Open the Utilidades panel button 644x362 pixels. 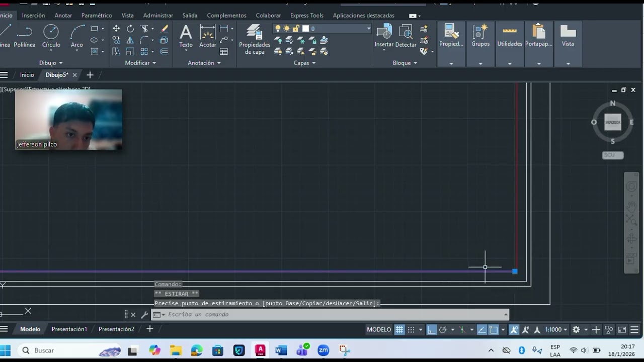510,44
